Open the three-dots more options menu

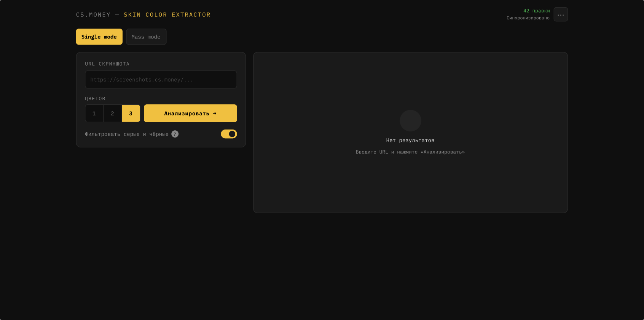tap(561, 14)
